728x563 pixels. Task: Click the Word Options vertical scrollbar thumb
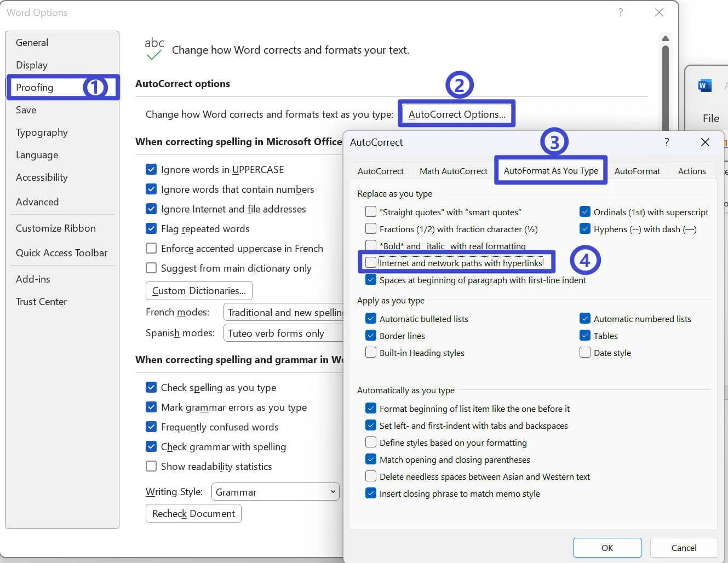tap(666, 88)
